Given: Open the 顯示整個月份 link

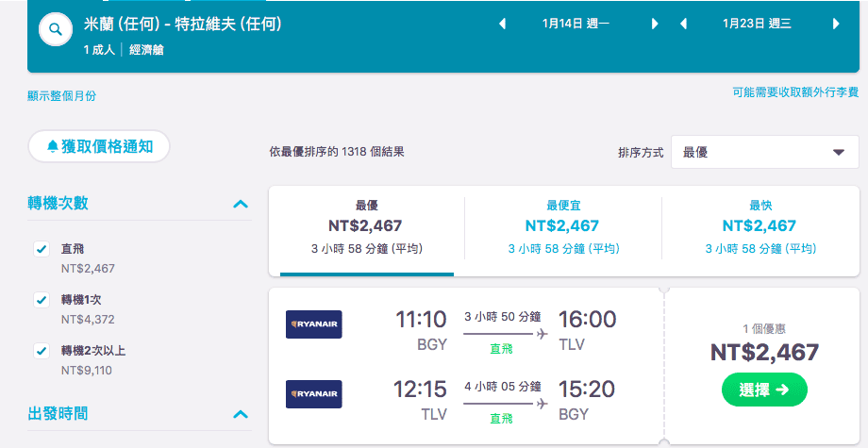Looking at the screenshot, I should coord(61,95).
